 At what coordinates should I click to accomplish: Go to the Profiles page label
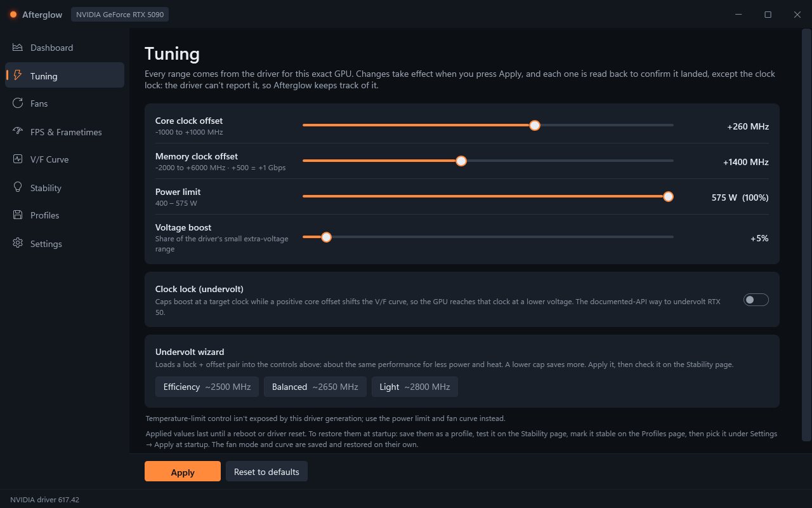[x=44, y=215]
